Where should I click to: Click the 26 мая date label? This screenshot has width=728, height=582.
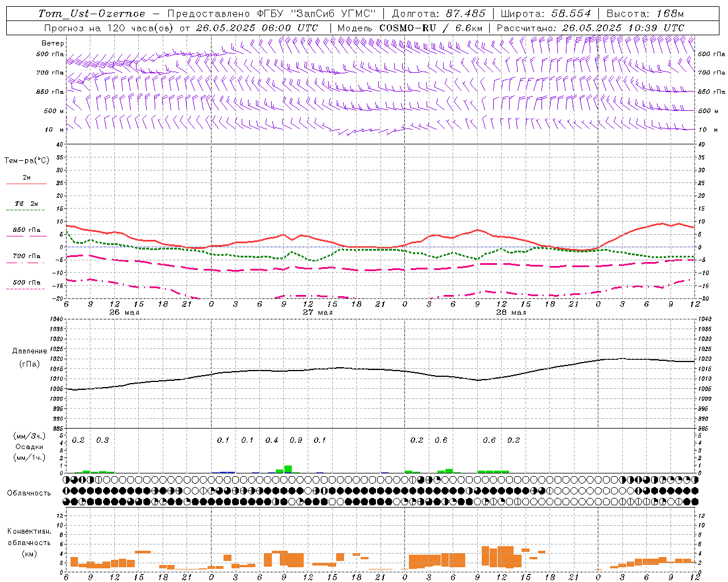point(124,313)
